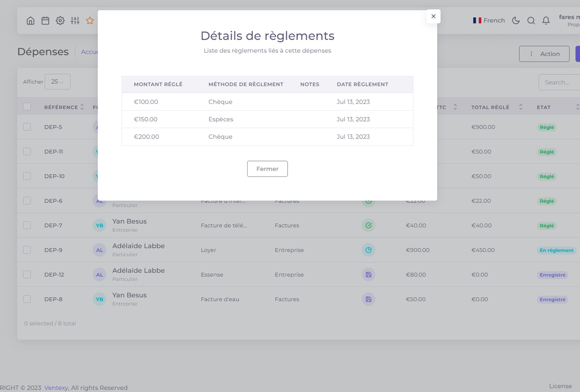Viewport: 580px width, 392px height.
Task: Open the Afficher 25 rows dropdown
Action: coord(57,82)
